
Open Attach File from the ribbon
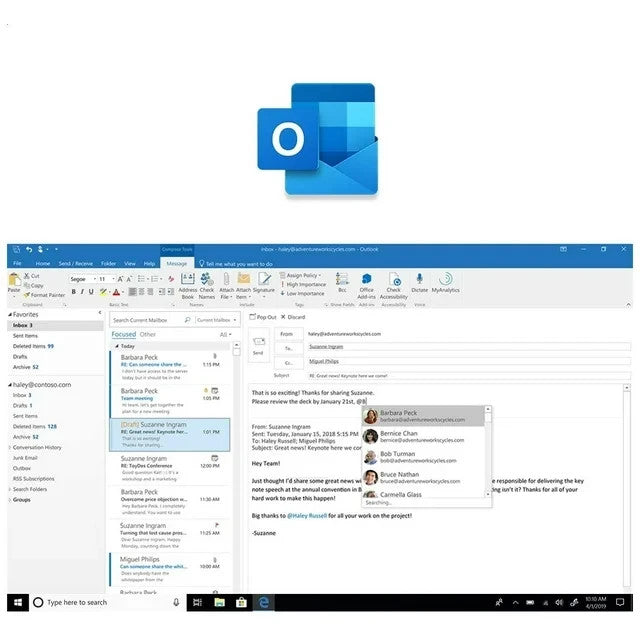(226, 282)
